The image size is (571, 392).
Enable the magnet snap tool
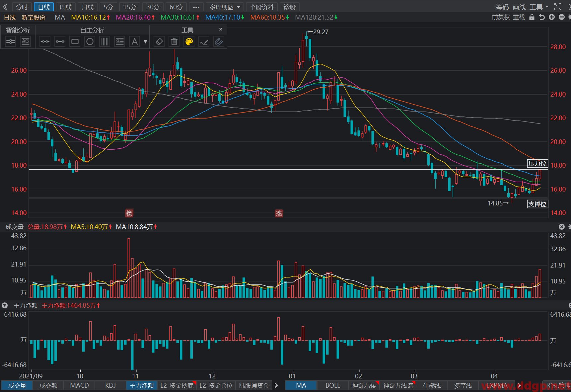219,41
